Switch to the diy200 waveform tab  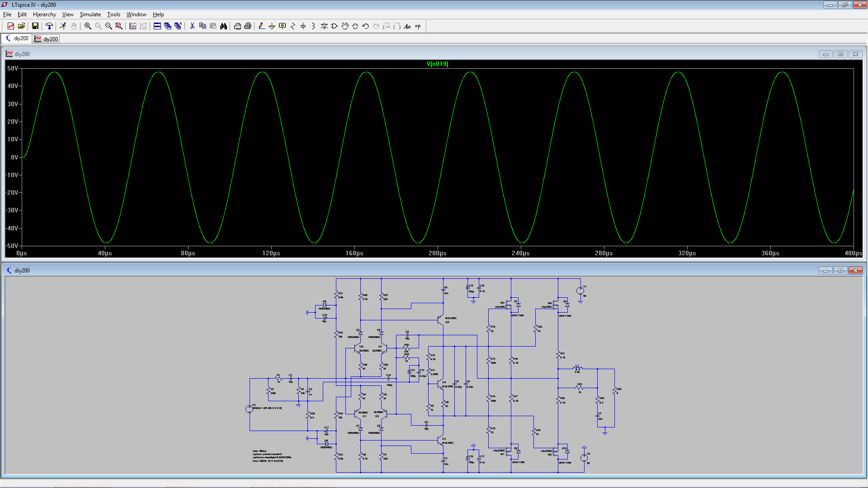coord(46,39)
